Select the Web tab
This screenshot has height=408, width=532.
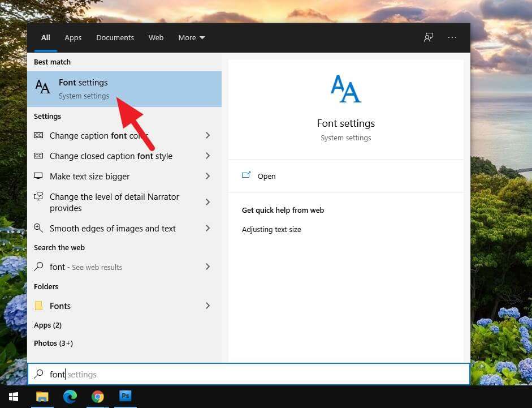click(x=156, y=37)
